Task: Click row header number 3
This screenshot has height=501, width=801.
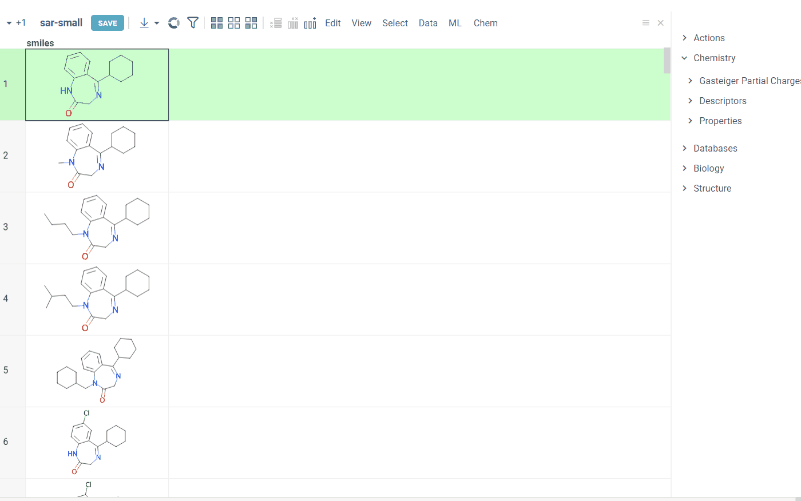Action: click(12, 227)
